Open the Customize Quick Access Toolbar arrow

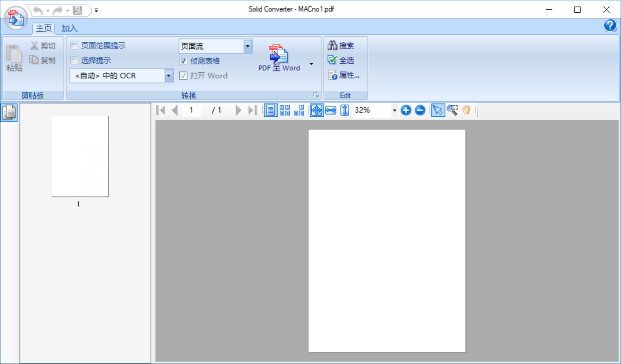(x=96, y=11)
